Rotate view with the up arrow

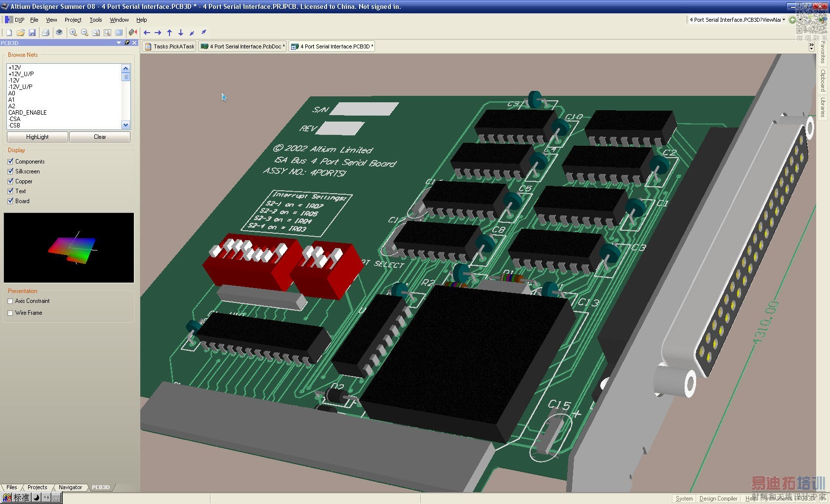click(169, 33)
